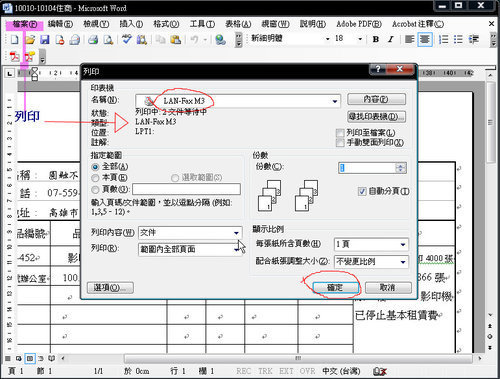This screenshot has width=500, height=379.
Task: Click the New blank document icon
Action: point(14,40)
